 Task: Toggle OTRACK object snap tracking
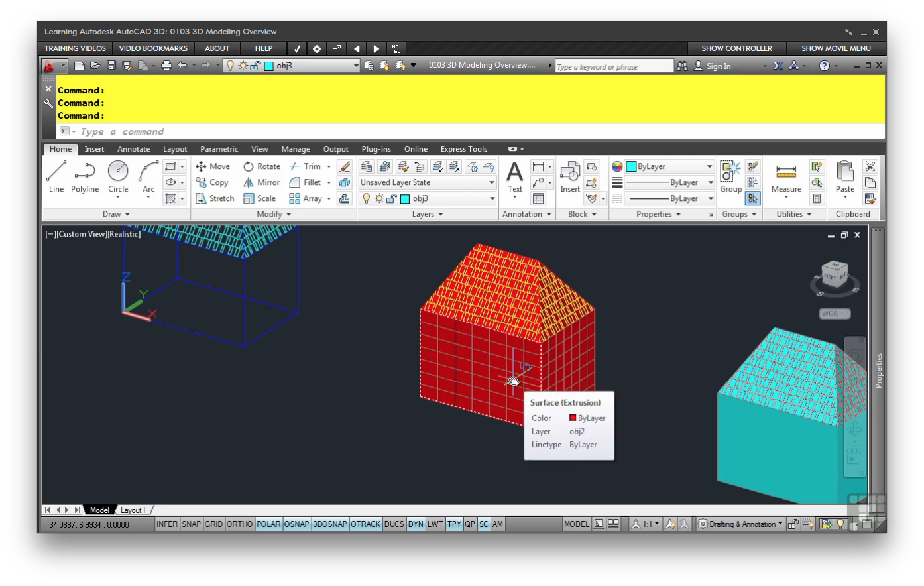[x=366, y=524]
